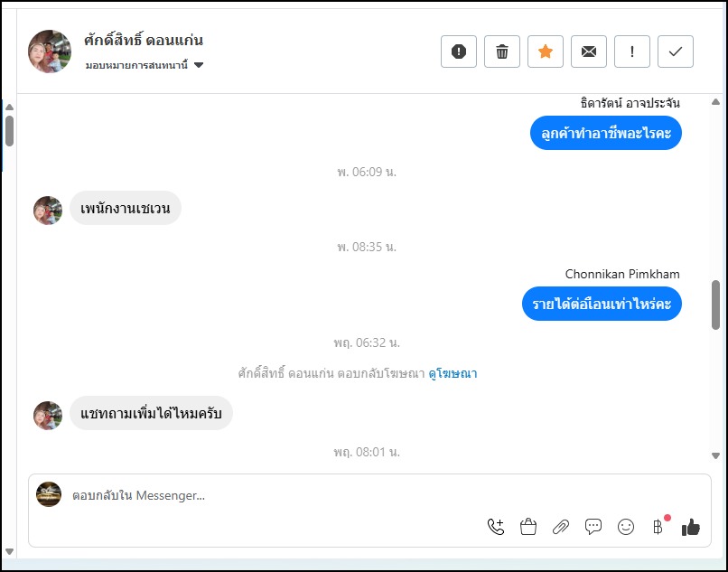The image size is (728, 572).
Task: Click the chat scrollbar down arrow
Action: 716,457
